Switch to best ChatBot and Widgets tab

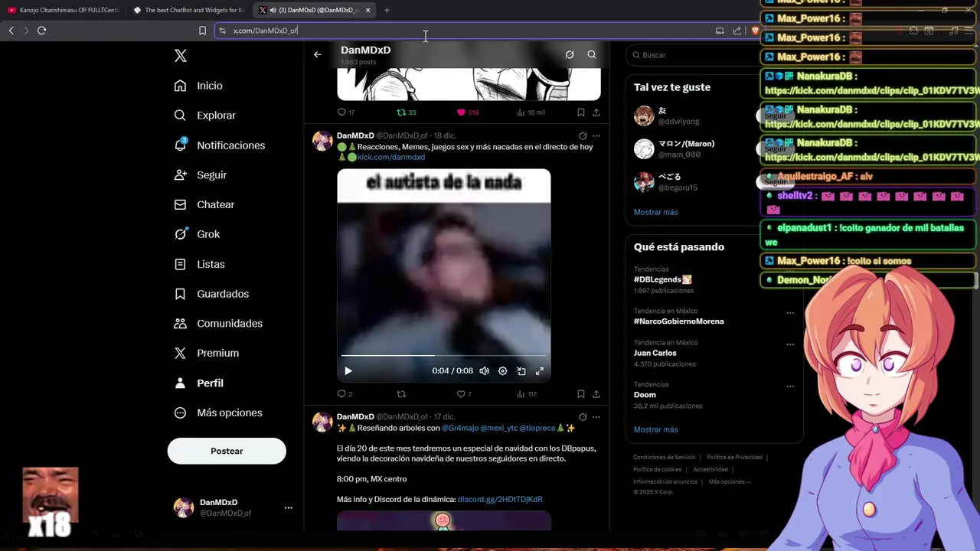(x=188, y=10)
